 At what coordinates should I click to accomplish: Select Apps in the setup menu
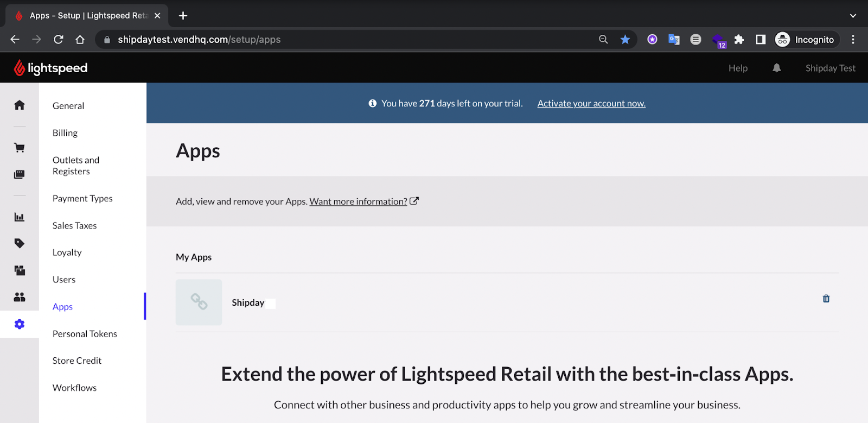(62, 307)
